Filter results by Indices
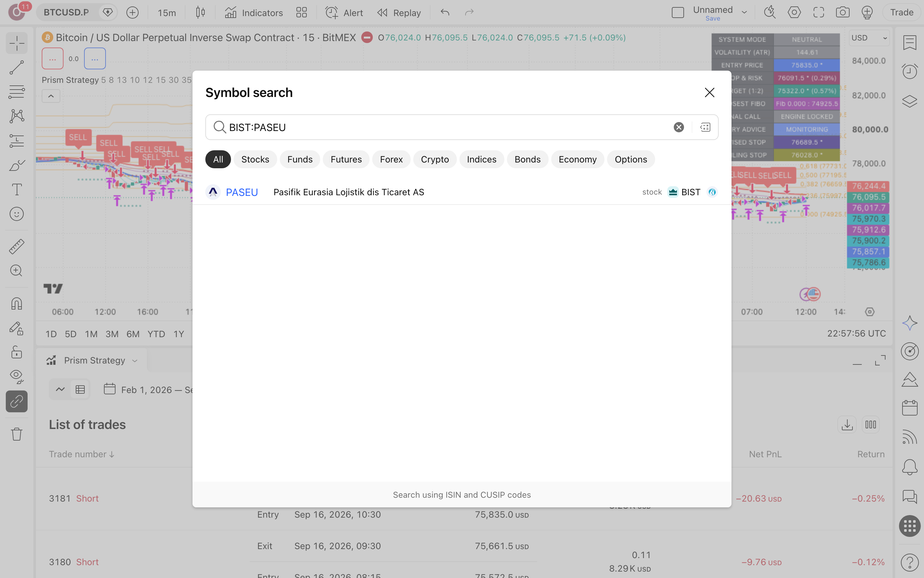 pyautogui.click(x=482, y=159)
